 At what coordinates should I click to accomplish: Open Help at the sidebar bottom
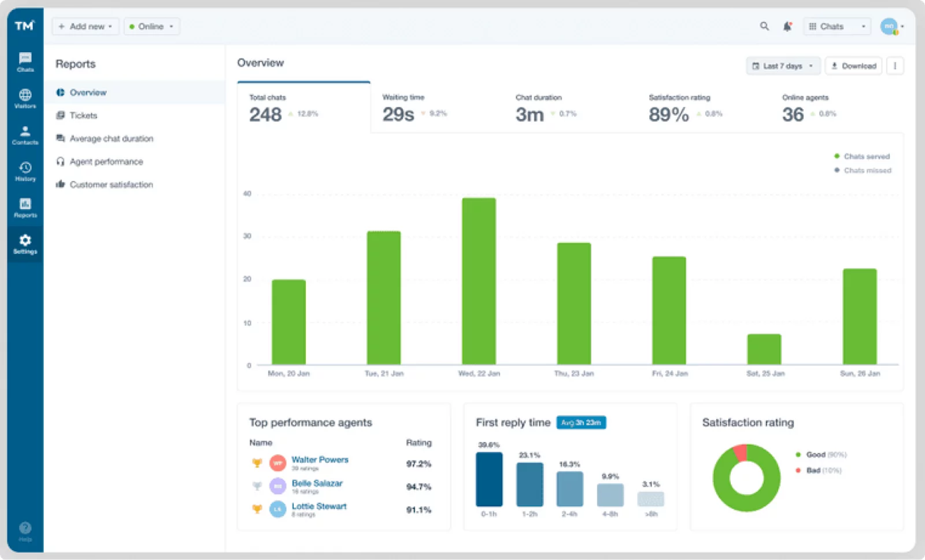[25, 532]
